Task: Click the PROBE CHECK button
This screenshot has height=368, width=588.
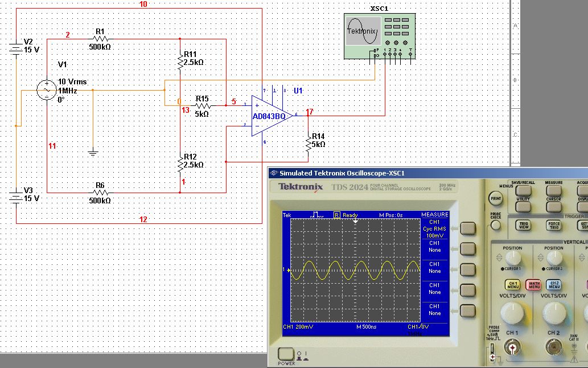Action: [x=495, y=225]
